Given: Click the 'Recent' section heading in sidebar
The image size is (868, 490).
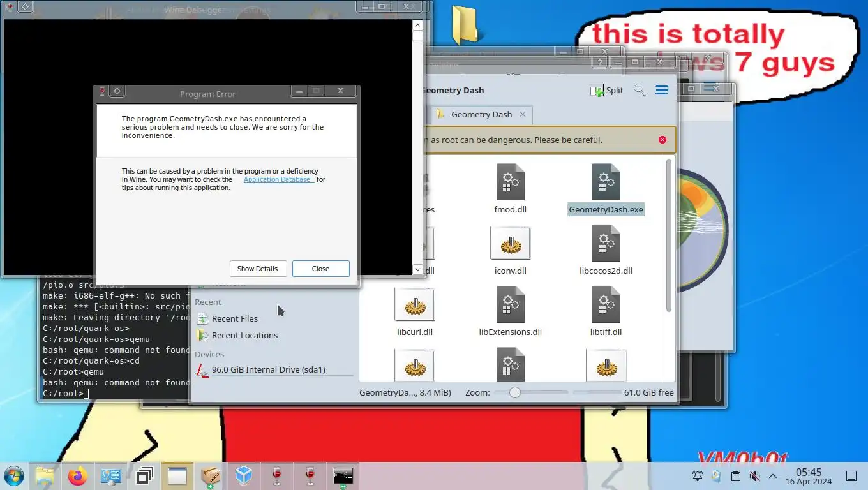Looking at the screenshot, I should [208, 302].
